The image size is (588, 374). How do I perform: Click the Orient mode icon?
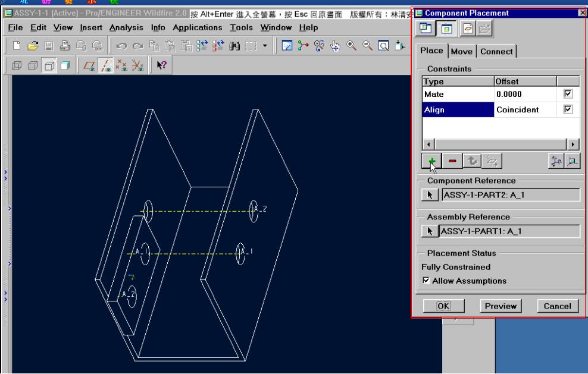point(319,46)
